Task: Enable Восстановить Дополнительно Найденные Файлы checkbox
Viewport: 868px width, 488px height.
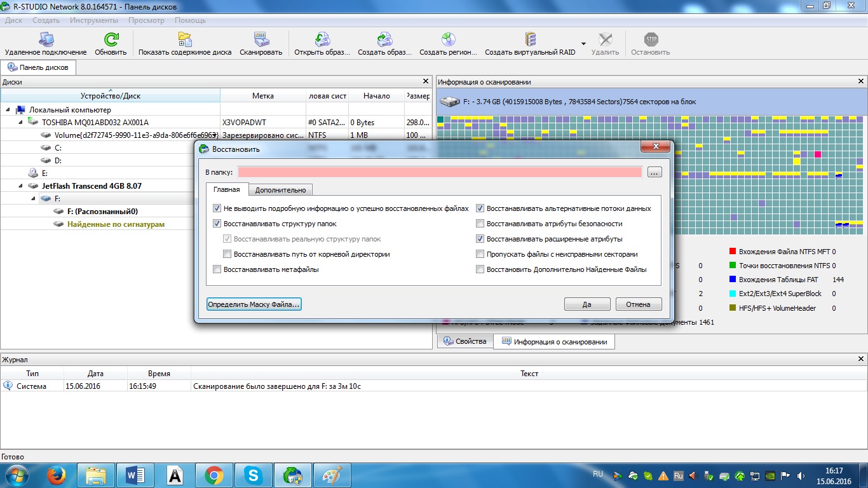Action: [480, 269]
